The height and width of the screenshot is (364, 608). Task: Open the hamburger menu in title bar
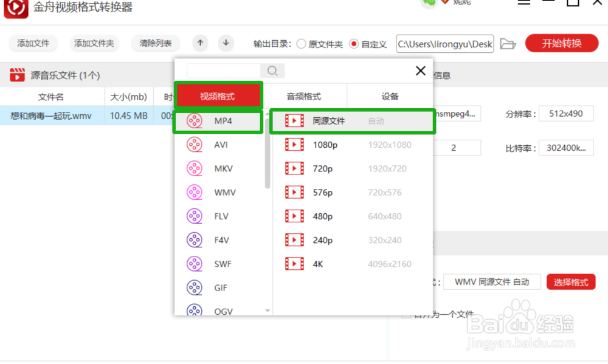point(523,2)
